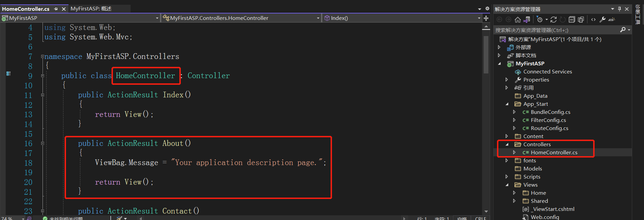
Task: Click the line 9 margin indicator icon
Action: pos(8,73)
